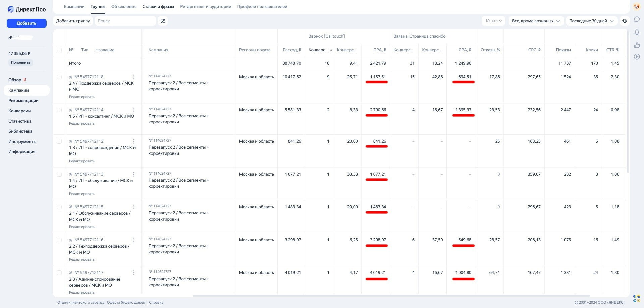Switch to the Объявления tab
The width and height of the screenshot is (644, 308).
pos(123,7)
